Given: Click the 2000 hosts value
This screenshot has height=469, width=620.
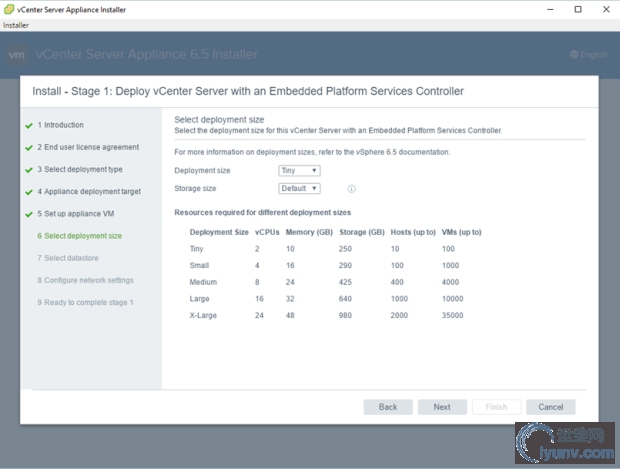Looking at the screenshot, I should point(399,315).
